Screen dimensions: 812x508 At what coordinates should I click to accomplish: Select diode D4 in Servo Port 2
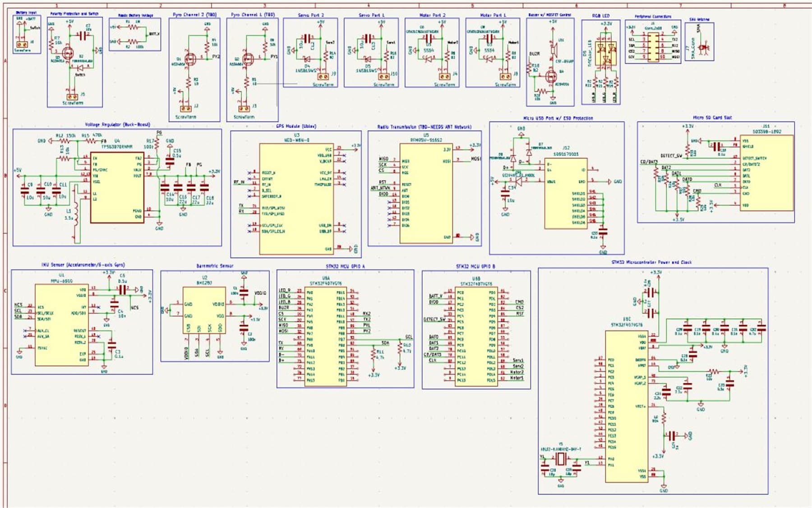[x=307, y=59]
